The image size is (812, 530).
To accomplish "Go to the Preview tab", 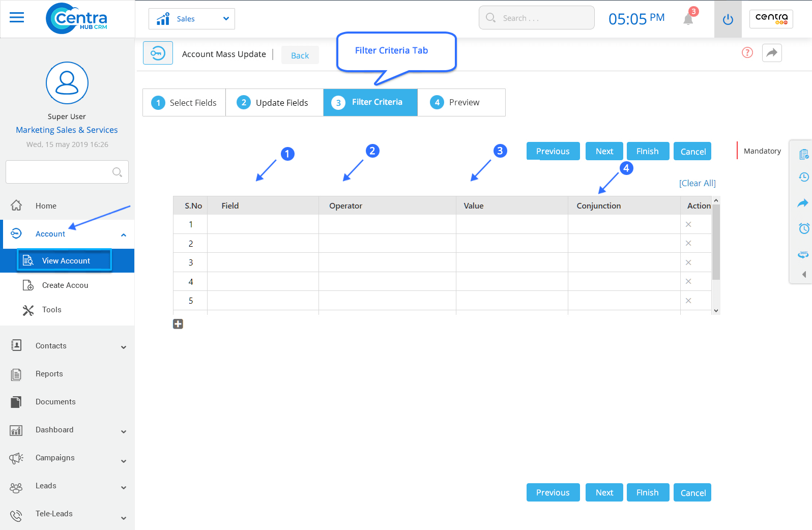I will point(461,103).
